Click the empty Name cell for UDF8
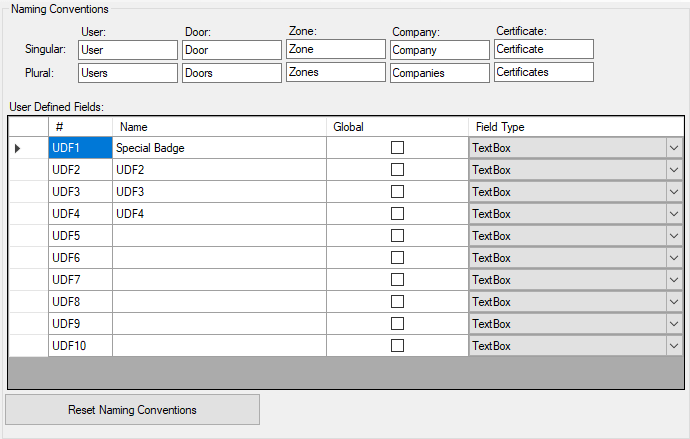690x439 pixels. point(219,302)
